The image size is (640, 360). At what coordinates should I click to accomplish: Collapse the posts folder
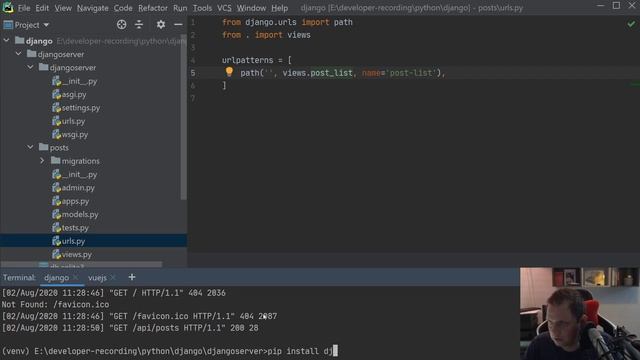click(30, 147)
